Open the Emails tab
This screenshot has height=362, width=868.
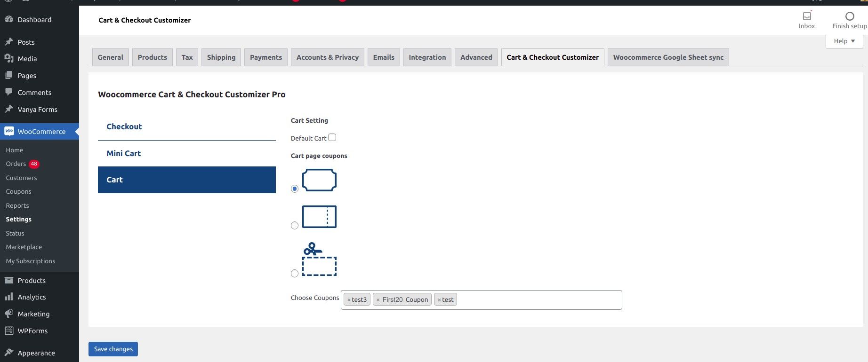pos(384,57)
